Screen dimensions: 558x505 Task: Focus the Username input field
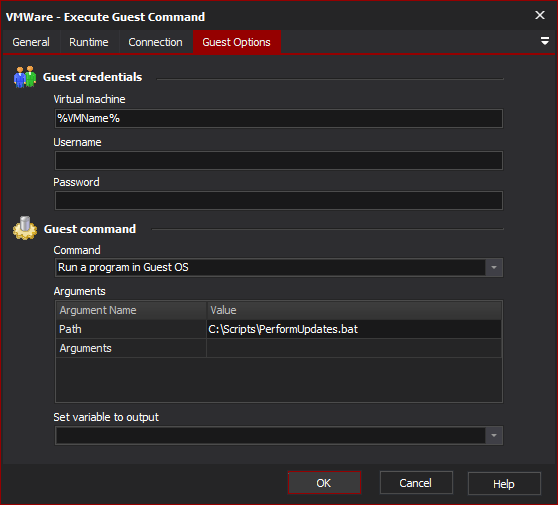tap(279, 161)
